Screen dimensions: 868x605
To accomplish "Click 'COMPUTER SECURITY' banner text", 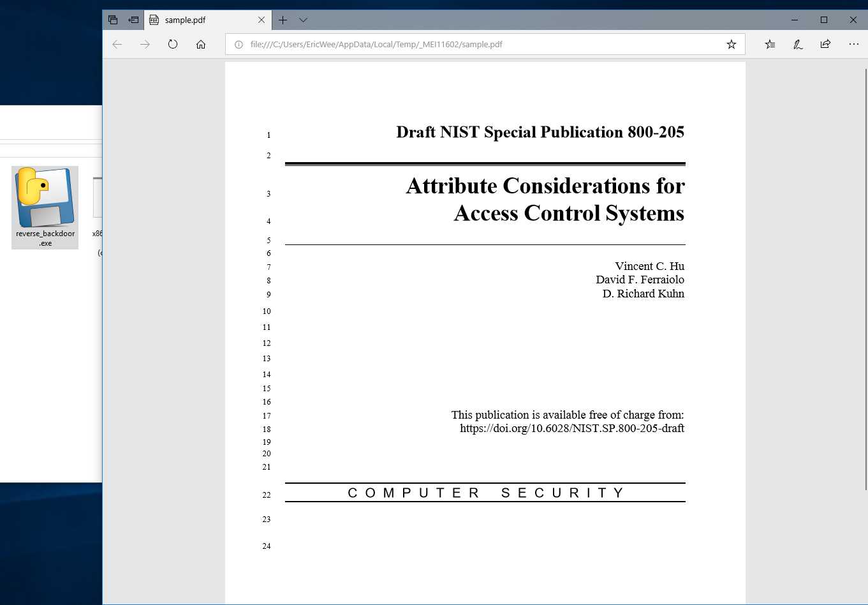I will click(x=486, y=493).
